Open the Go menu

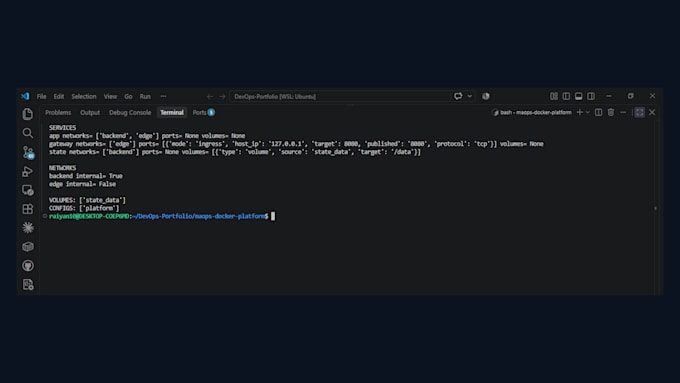(128, 96)
